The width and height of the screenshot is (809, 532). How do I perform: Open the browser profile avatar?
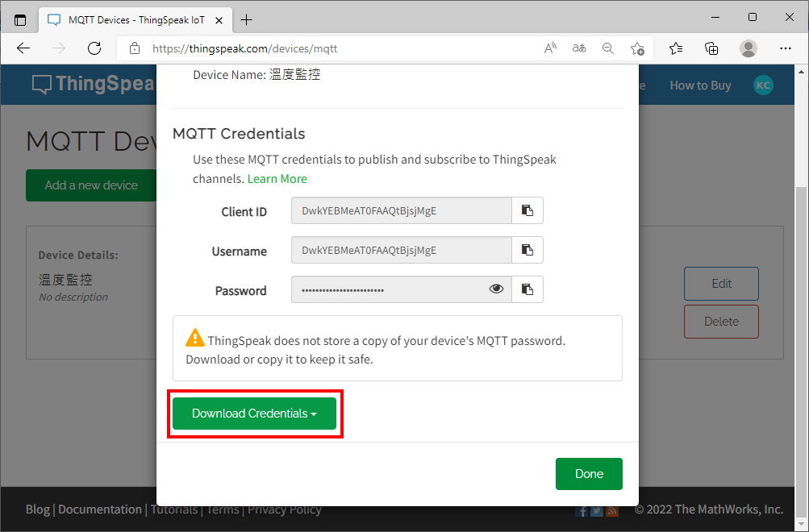[749, 48]
